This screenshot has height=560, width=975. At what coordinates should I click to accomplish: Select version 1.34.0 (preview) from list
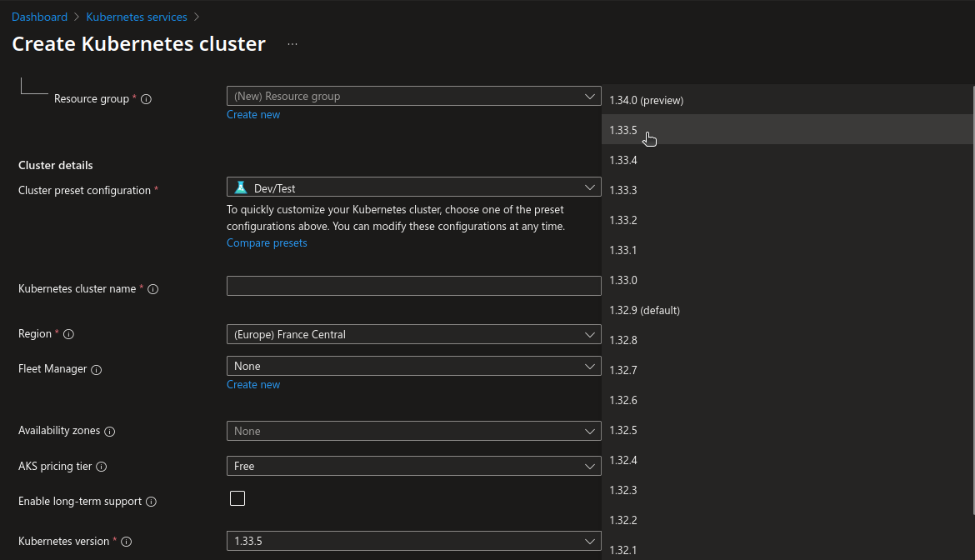(x=646, y=100)
